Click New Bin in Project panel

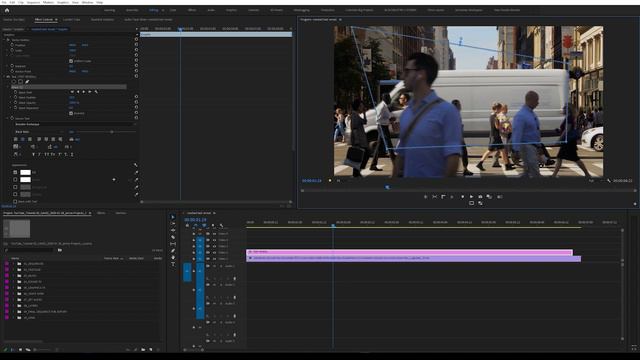tap(143, 350)
